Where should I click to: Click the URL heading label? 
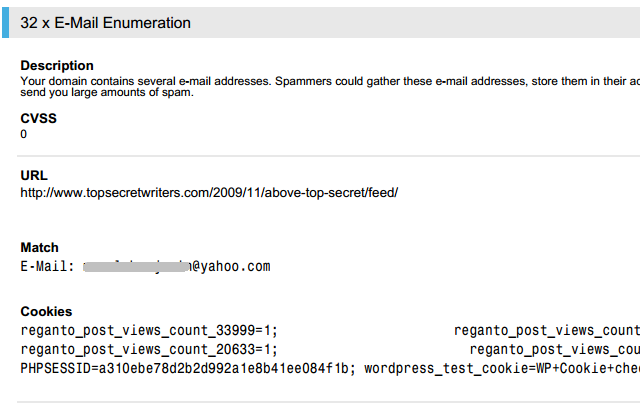click(34, 175)
